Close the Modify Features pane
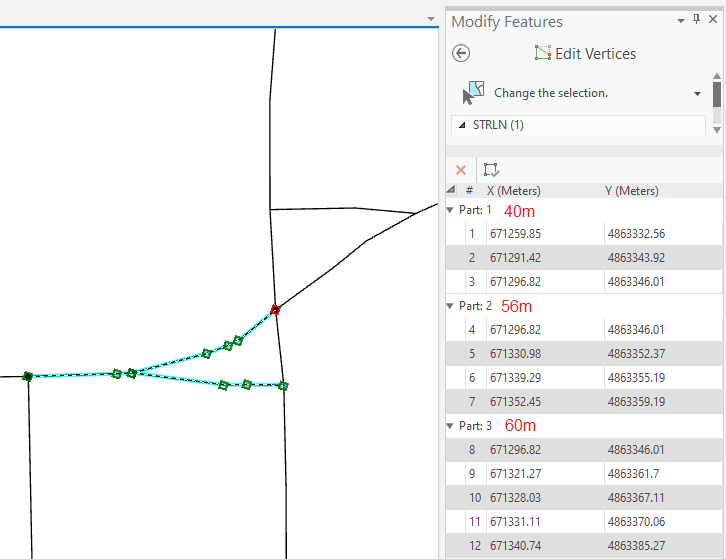The image size is (726, 559). 713,19
